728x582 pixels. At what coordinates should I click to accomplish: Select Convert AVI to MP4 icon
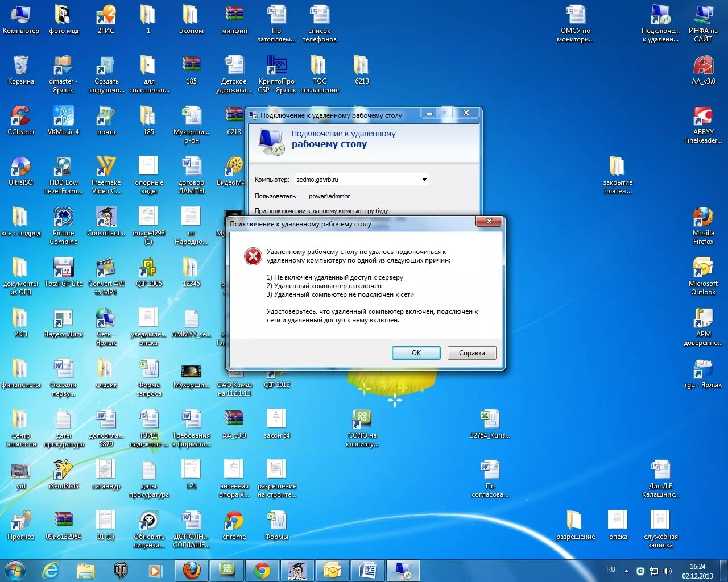pos(106,276)
